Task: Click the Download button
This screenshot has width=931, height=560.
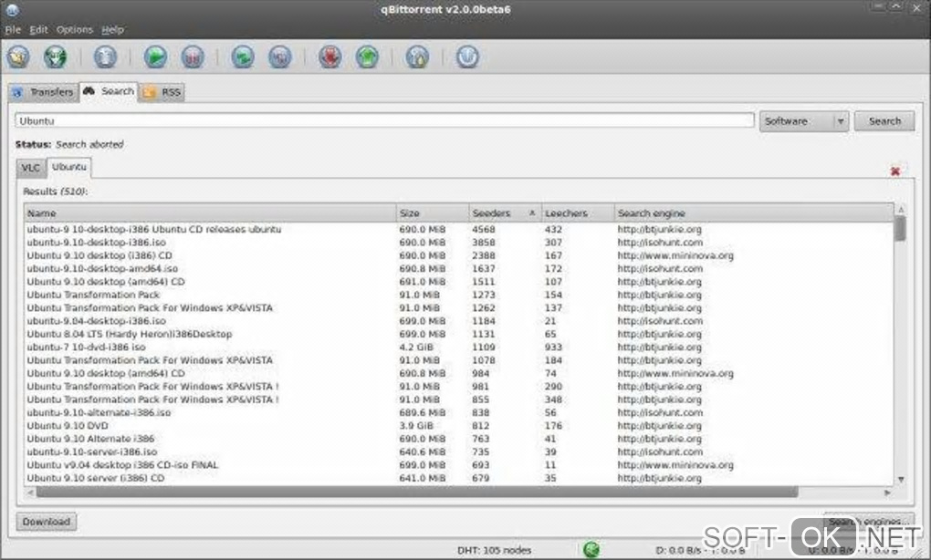Action: pos(47,522)
